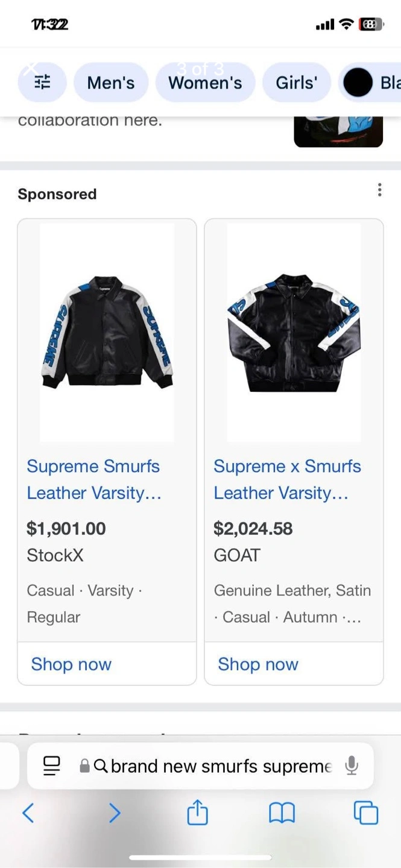
Task: Toggle the Men's filter chip
Action: [111, 83]
